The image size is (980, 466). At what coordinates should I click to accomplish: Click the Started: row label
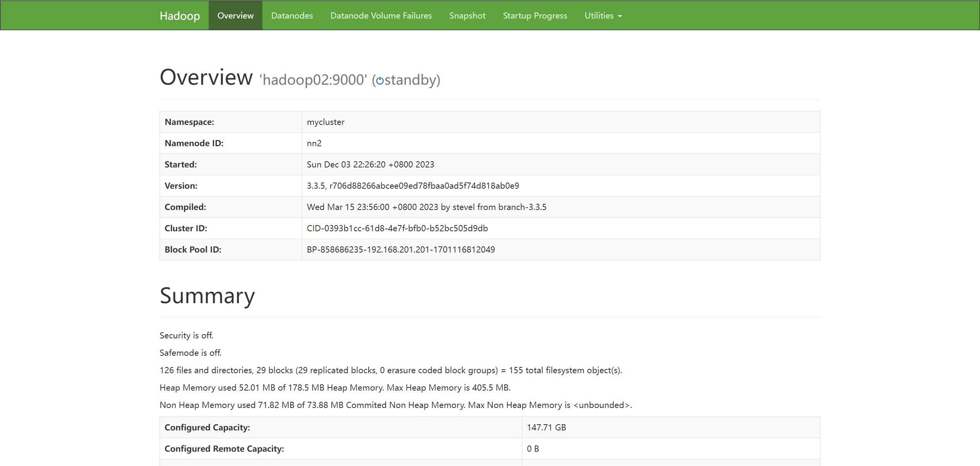[x=180, y=164]
